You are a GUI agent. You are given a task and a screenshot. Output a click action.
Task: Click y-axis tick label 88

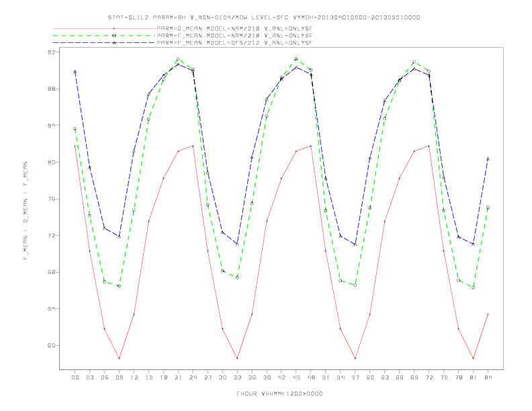tap(51, 89)
